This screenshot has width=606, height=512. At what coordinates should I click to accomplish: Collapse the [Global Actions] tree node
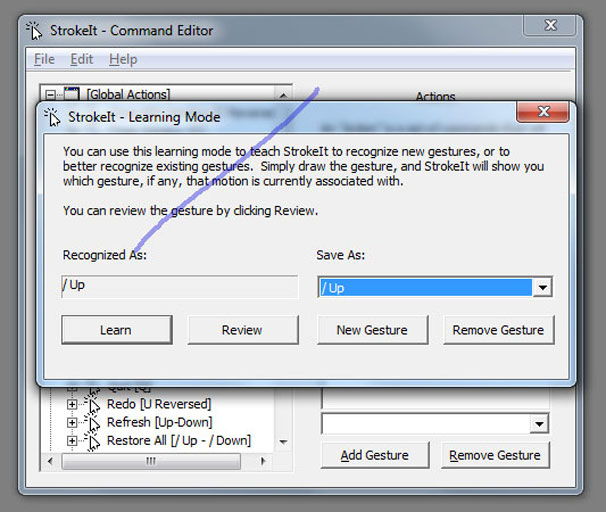click(50, 94)
